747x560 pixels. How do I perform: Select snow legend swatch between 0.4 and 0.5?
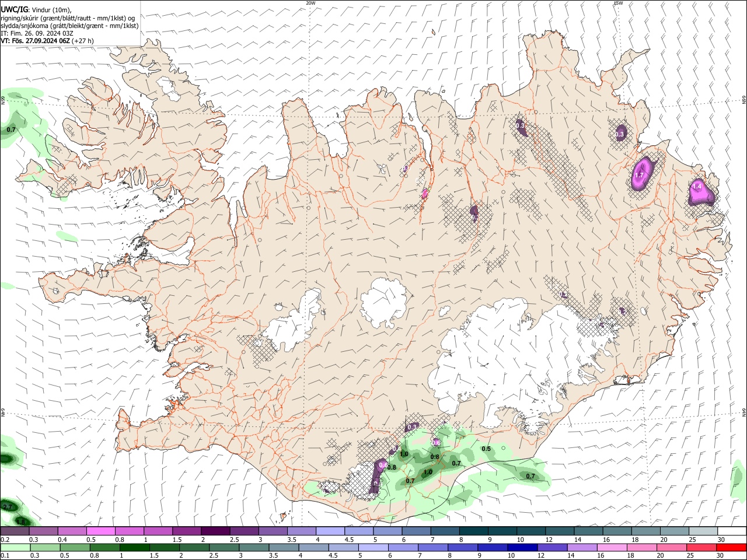click(72, 531)
